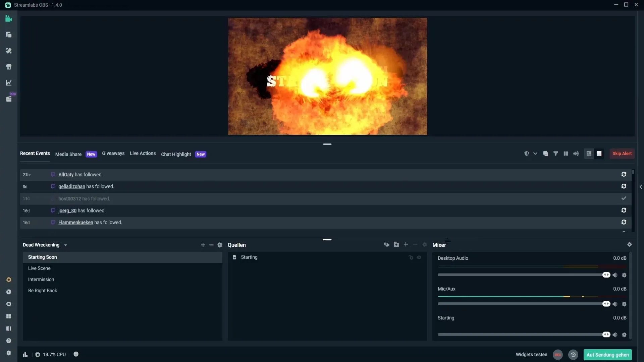Click the Dashboard analytics icon in sidebar

8,83
